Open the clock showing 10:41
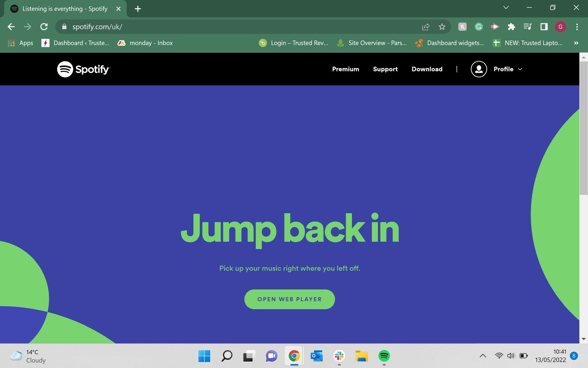This screenshot has height=368, width=588. tap(550, 356)
